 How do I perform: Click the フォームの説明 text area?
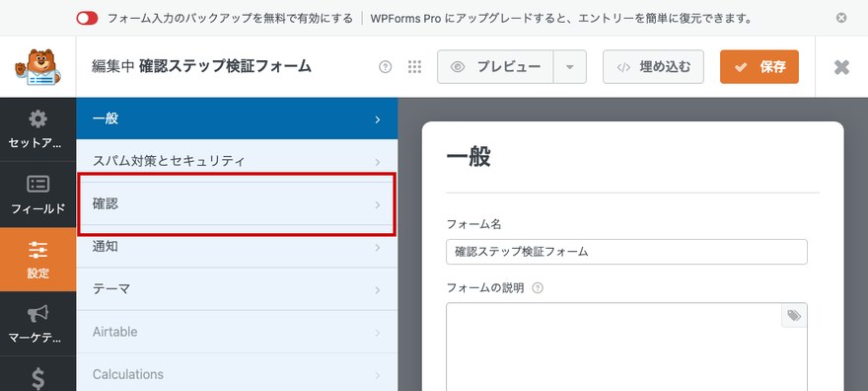[626, 347]
